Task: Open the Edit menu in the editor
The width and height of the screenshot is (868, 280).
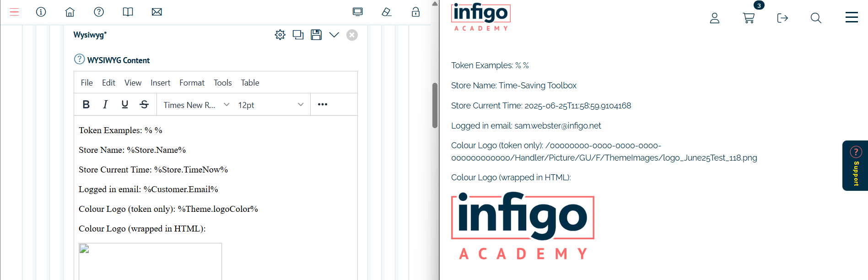Action: click(108, 83)
